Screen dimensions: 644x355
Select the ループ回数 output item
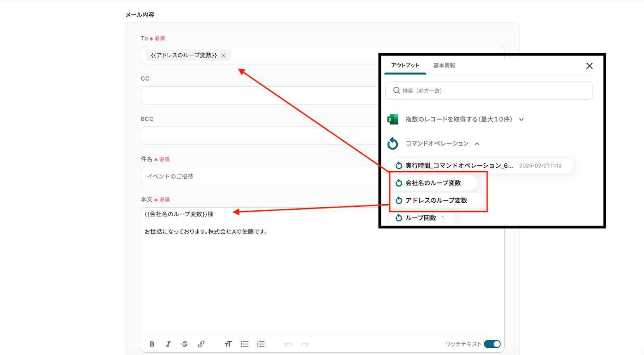pyautogui.click(x=421, y=218)
